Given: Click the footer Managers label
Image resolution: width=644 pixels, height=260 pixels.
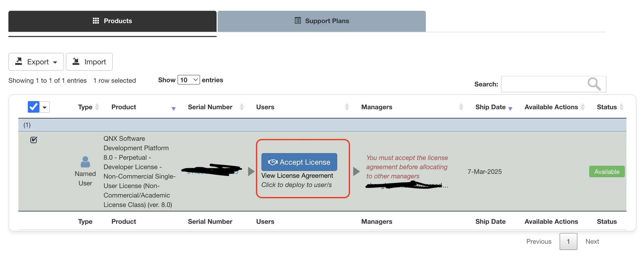Looking at the screenshot, I should [x=377, y=221].
